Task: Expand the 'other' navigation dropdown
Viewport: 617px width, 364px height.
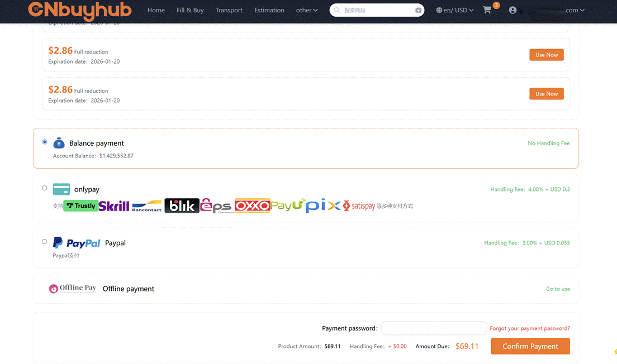Action: click(x=307, y=10)
